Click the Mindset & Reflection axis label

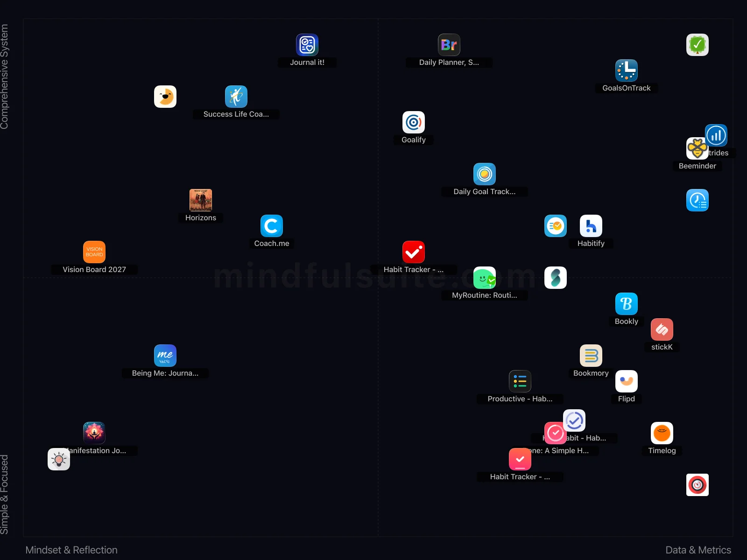[x=71, y=550]
